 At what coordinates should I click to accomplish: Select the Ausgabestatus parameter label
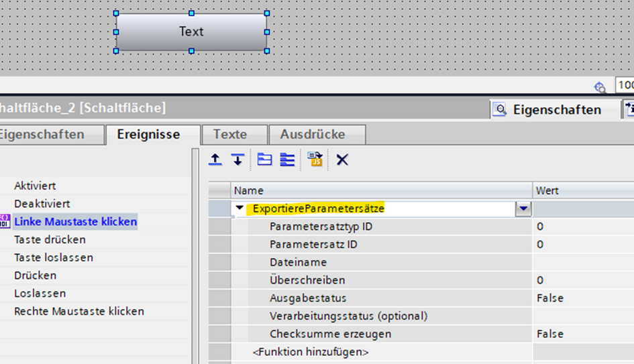[308, 298]
